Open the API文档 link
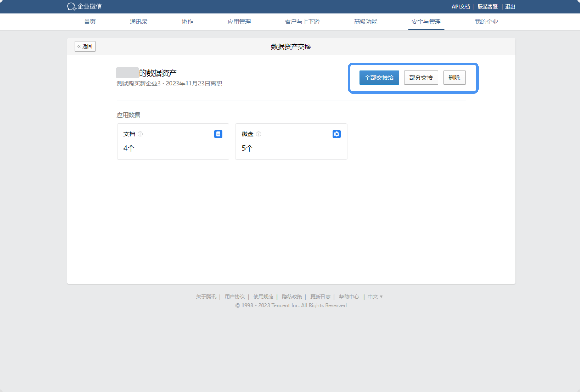This screenshot has width=580, height=392. click(461, 7)
